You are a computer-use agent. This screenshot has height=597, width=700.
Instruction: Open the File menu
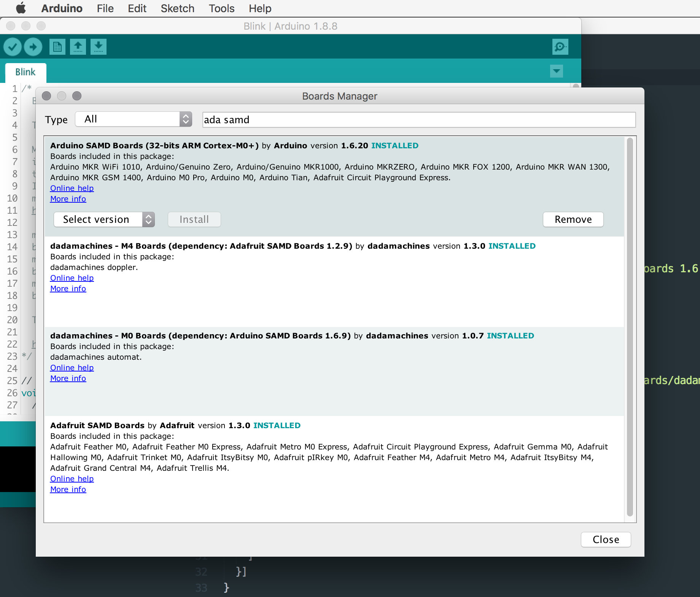tap(105, 8)
